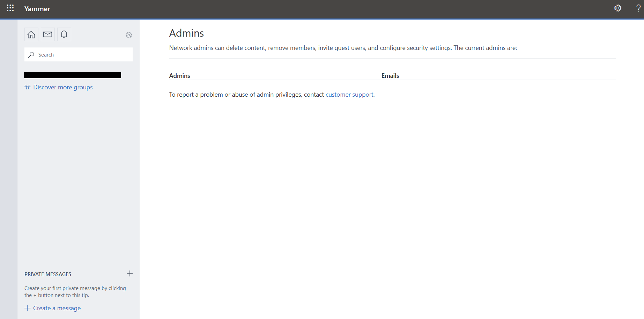Image resolution: width=644 pixels, height=319 pixels.
Task: Open Yammer network settings gear in top bar
Action: coord(617,8)
